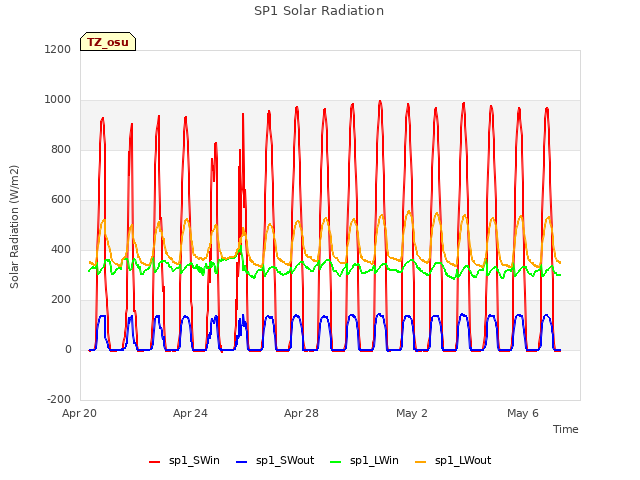Click the 800 y-axis tick label
Viewport: 640px width, 480px height.
(61, 149)
